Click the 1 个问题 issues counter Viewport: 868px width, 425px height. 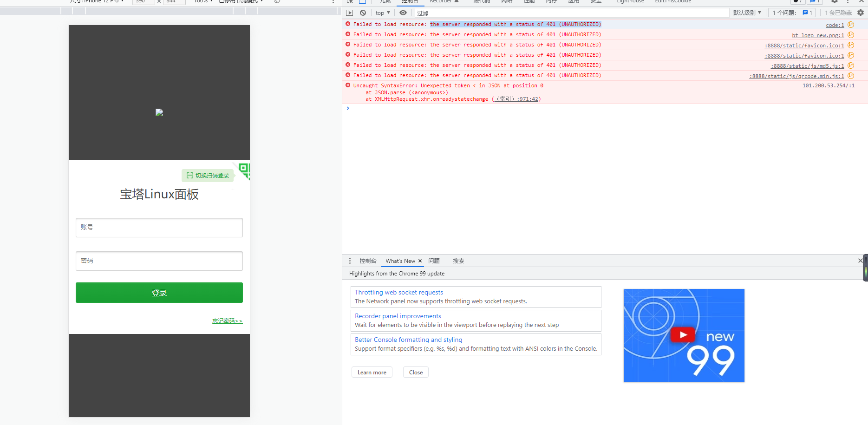[792, 13]
